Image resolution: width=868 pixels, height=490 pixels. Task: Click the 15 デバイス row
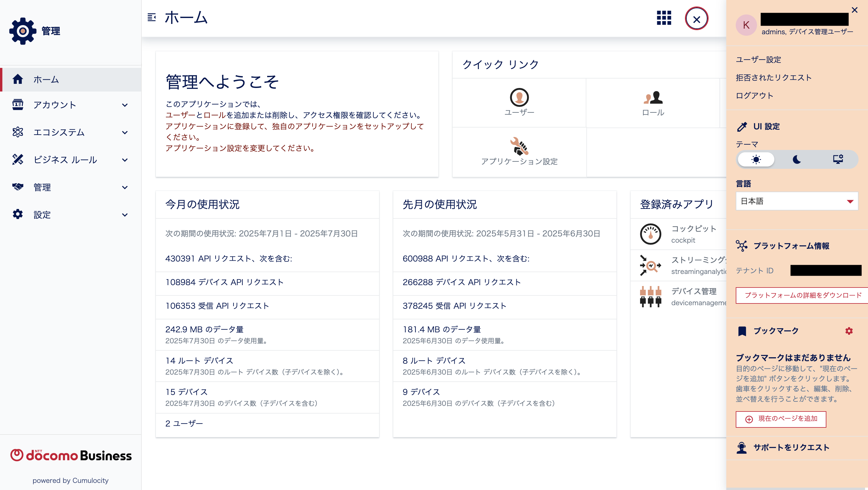click(267, 397)
